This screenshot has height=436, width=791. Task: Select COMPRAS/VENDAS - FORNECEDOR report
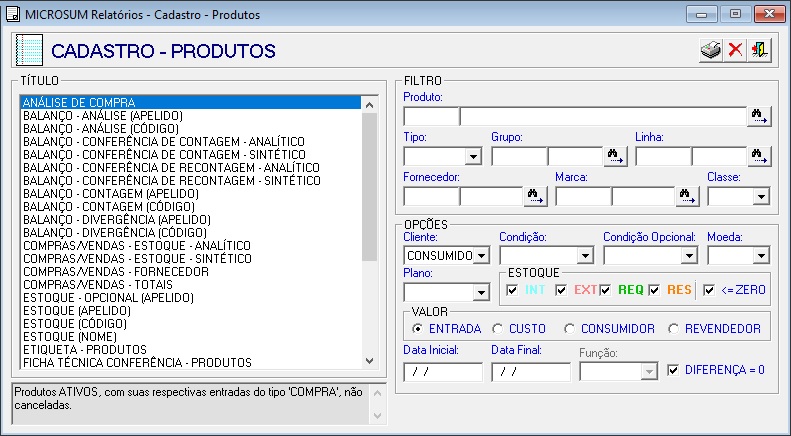pyautogui.click(x=191, y=272)
